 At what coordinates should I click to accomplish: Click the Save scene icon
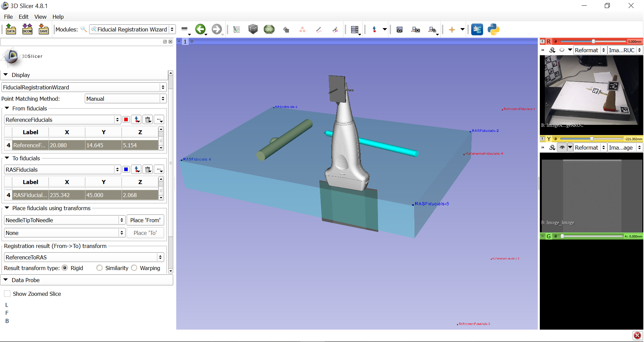tap(44, 29)
